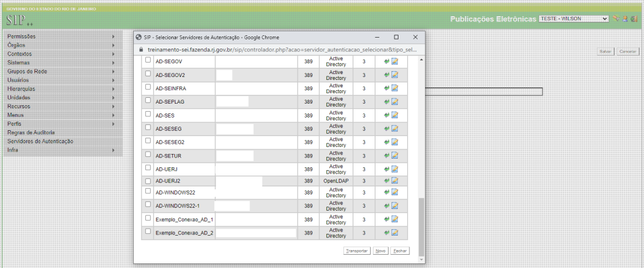644x268 pixels.
Task: Click the transport arrow for Exemplo_Conexao_AD_1
Action: [x=386, y=219]
